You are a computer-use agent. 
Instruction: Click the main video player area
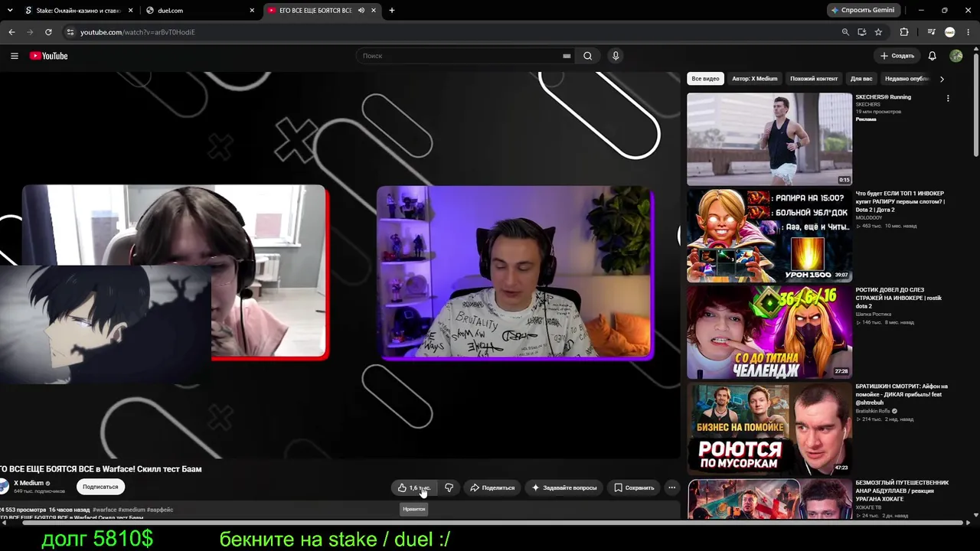click(340, 266)
